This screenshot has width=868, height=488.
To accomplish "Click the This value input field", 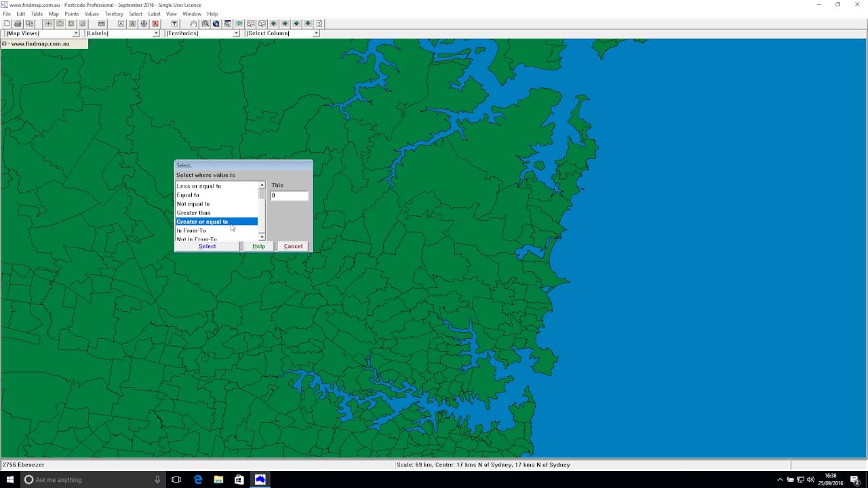I will coord(290,195).
